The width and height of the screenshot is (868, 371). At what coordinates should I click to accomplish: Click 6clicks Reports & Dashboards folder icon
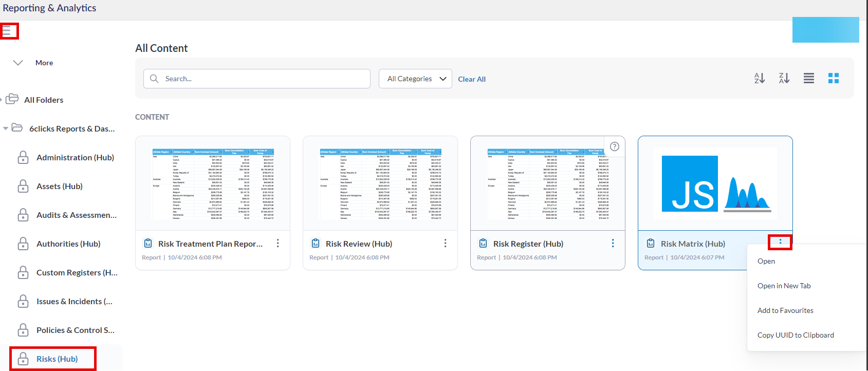pos(17,128)
